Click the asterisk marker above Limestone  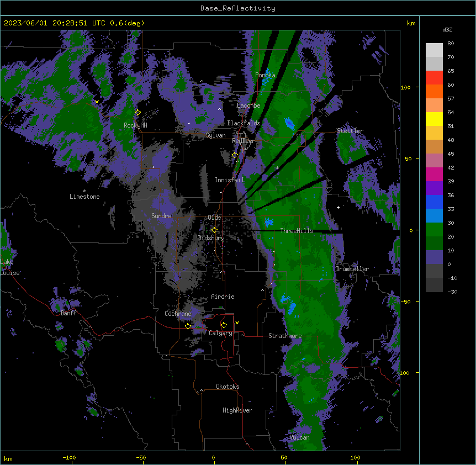[84, 191]
